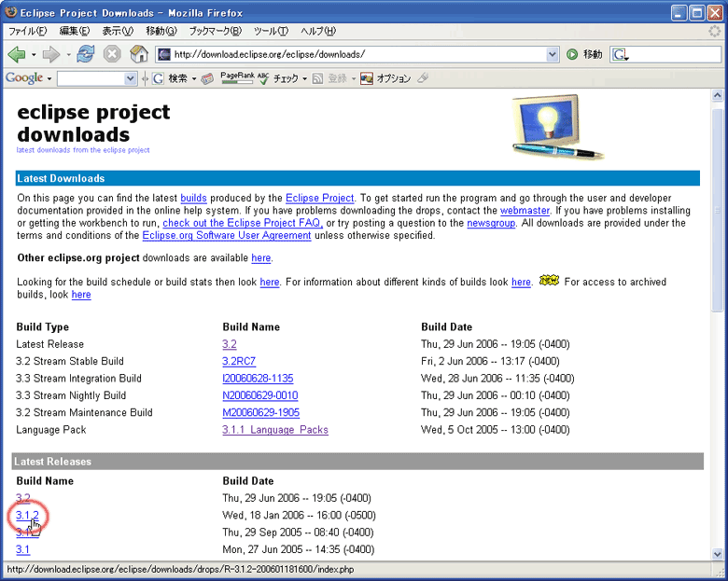
Task: Reload the page with the Refresh icon
Action: pos(86,54)
